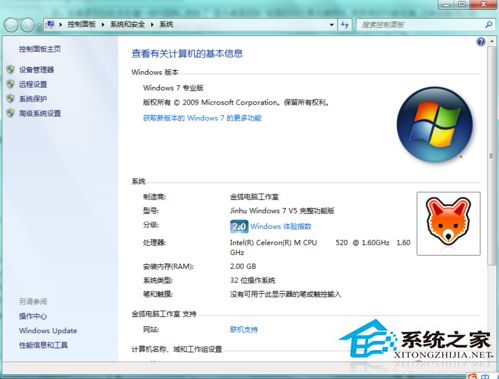Click the shield icon beside 高级系统设置
Viewport: 499px width, 379px height.
(11, 113)
